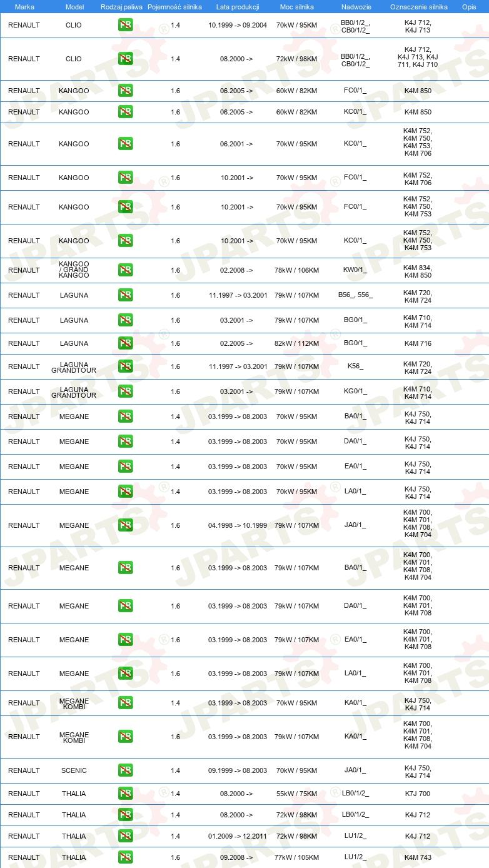Click the KG0/1_ body code
This screenshot has height=868, width=489.
pos(355,391)
